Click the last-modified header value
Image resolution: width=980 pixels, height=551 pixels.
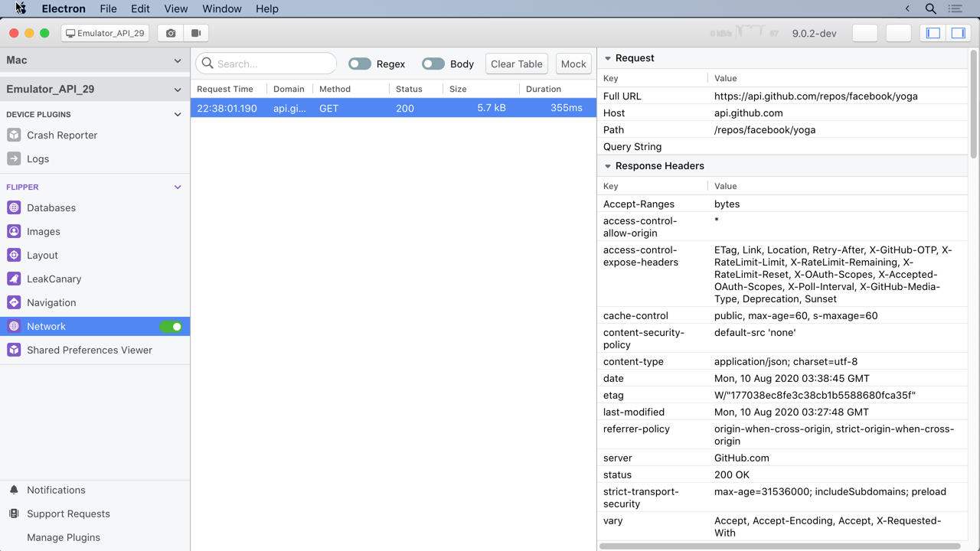coord(792,412)
